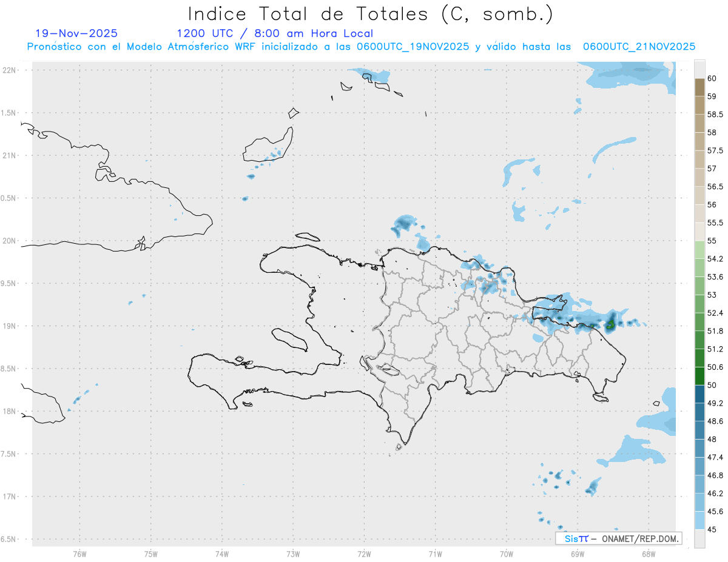Click the '56' colorbar value
Image resolution: width=728 pixels, height=562 pixels.
[712, 204]
